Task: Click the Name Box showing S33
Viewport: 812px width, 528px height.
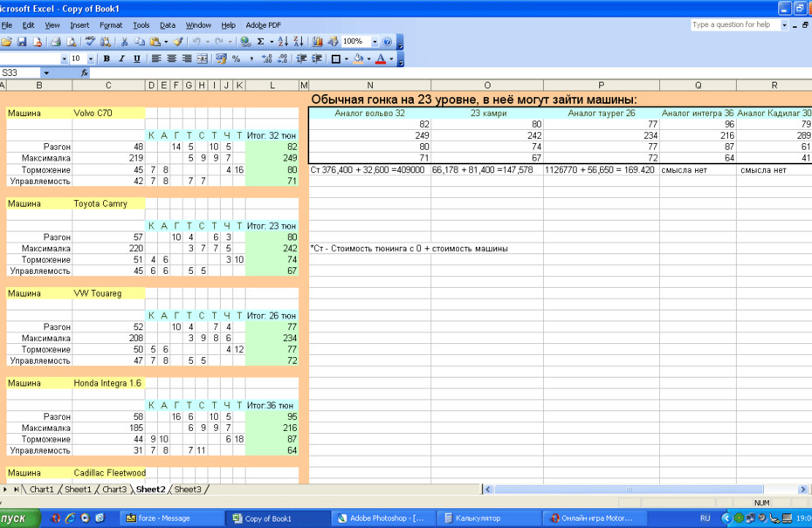Action: 21,73
